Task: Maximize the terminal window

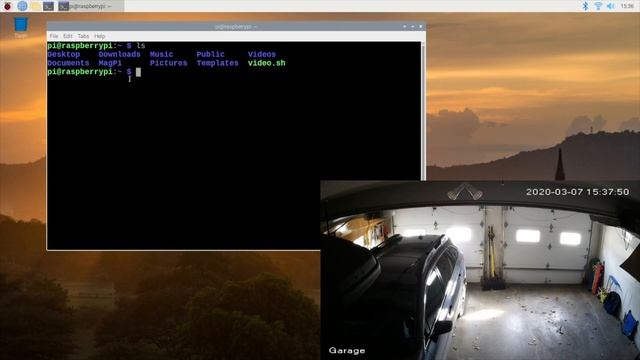Action: (413, 27)
